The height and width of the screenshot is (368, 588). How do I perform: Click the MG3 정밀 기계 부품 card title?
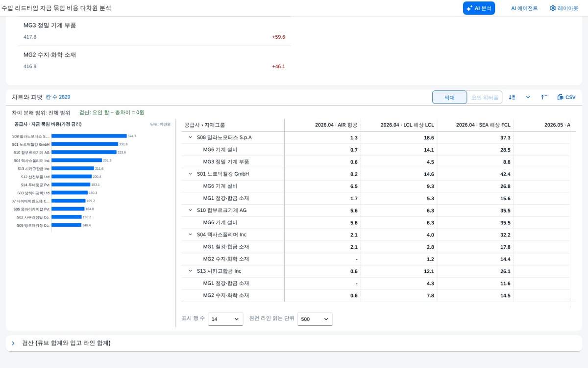49,25
